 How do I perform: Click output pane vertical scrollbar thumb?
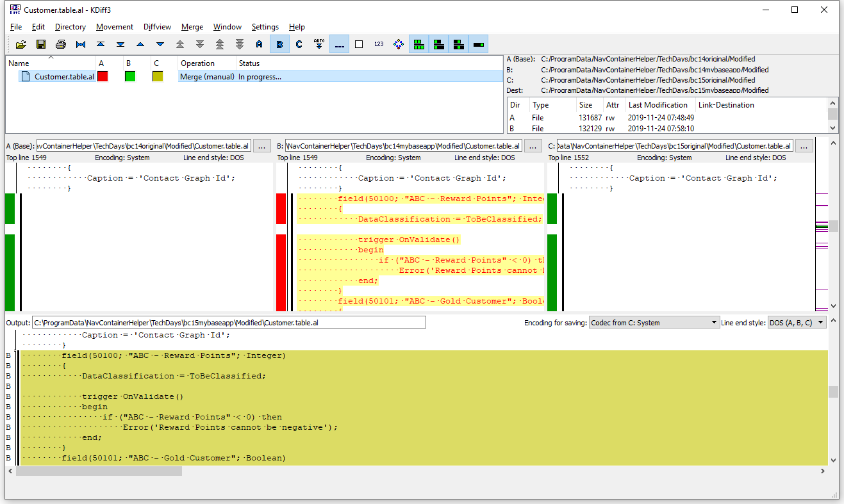832,392
